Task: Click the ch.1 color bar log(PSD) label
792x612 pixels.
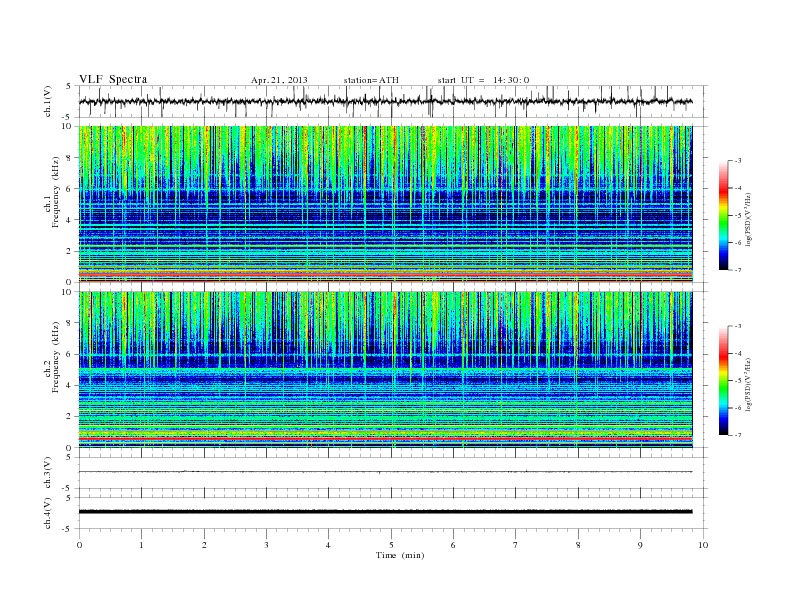Action: [749, 219]
